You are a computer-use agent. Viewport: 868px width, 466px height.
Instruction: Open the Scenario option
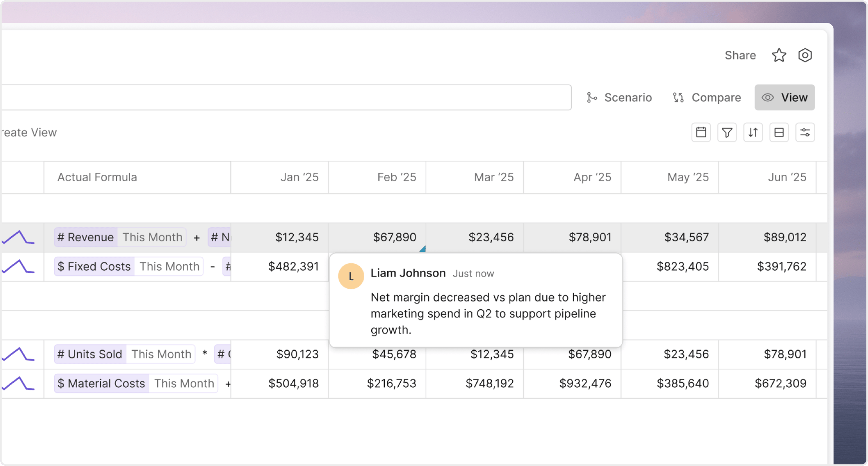(619, 98)
